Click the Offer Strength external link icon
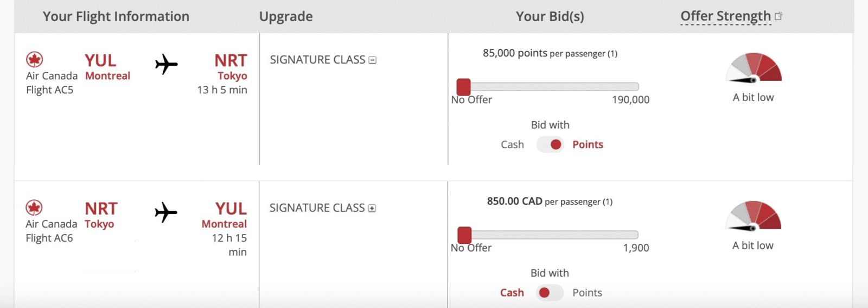Screen dimensions: 868x308 pos(778,16)
